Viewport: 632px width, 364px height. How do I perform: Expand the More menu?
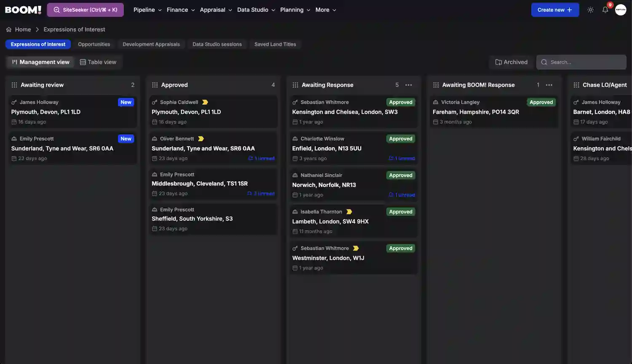[326, 10]
